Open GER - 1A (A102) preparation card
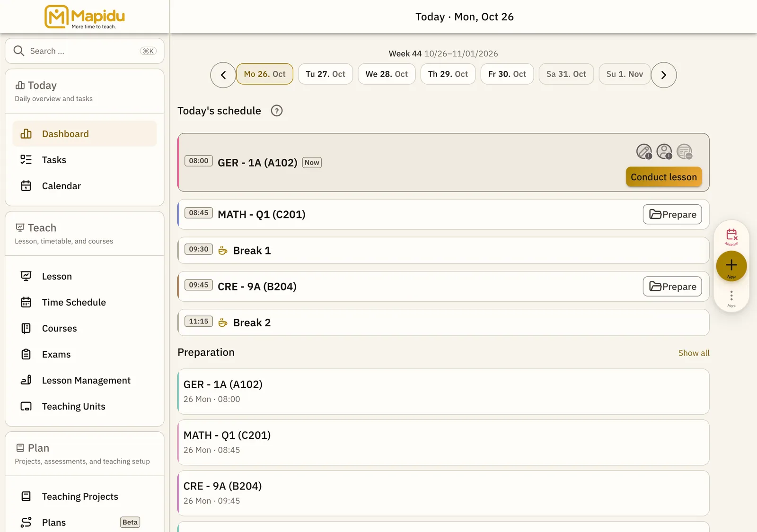The image size is (757, 532). 443,392
